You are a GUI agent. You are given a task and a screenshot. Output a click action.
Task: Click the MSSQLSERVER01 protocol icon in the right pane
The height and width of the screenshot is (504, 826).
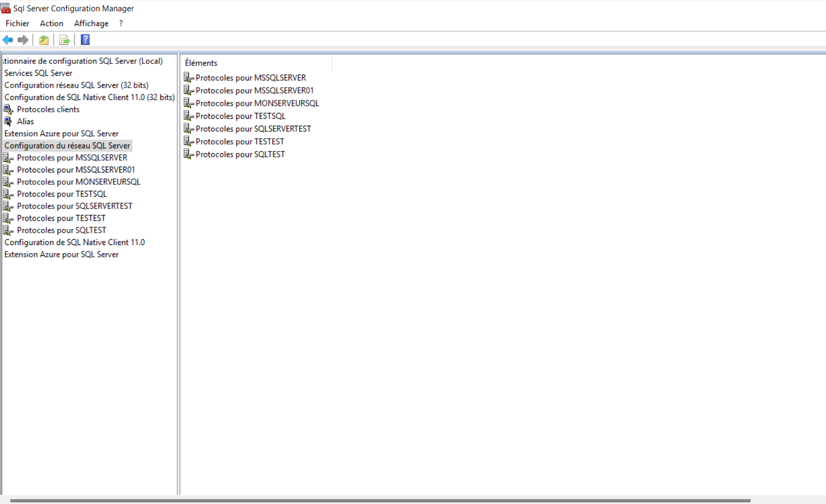click(189, 90)
